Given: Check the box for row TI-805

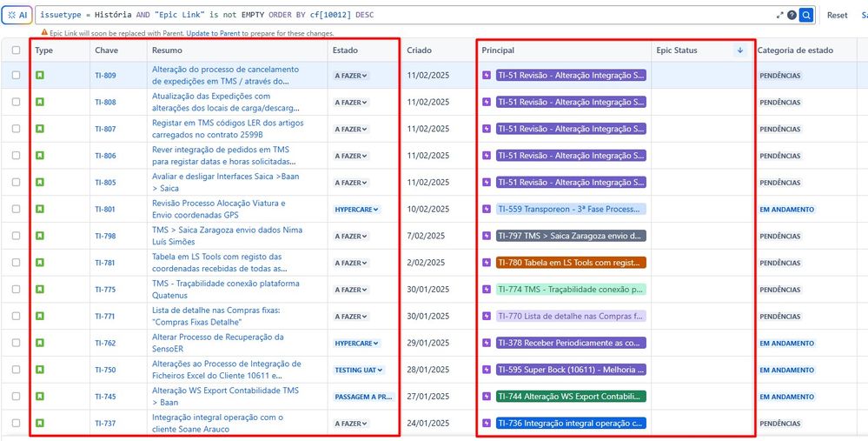Looking at the screenshot, I should [x=16, y=182].
